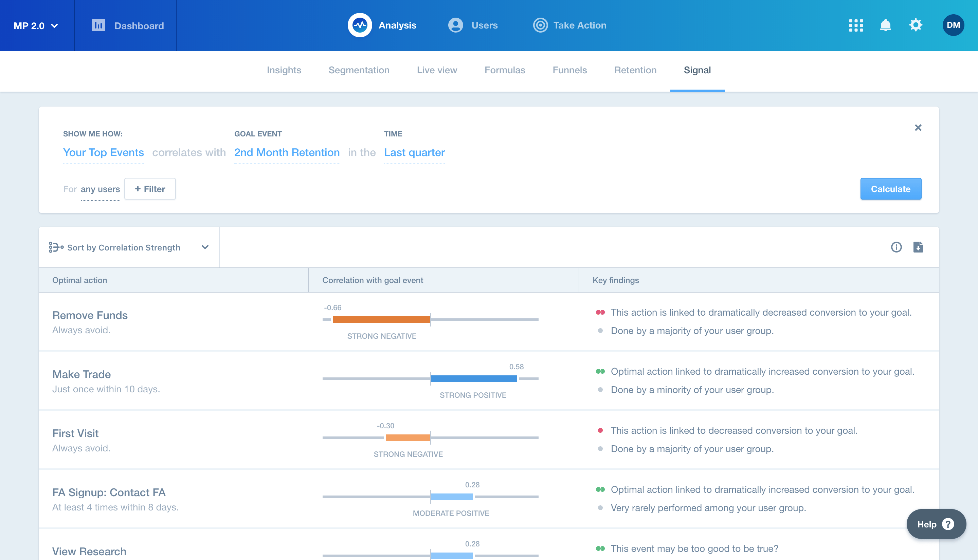
Task: Click "Just once within 10 days." text
Action: [x=106, y=389]
